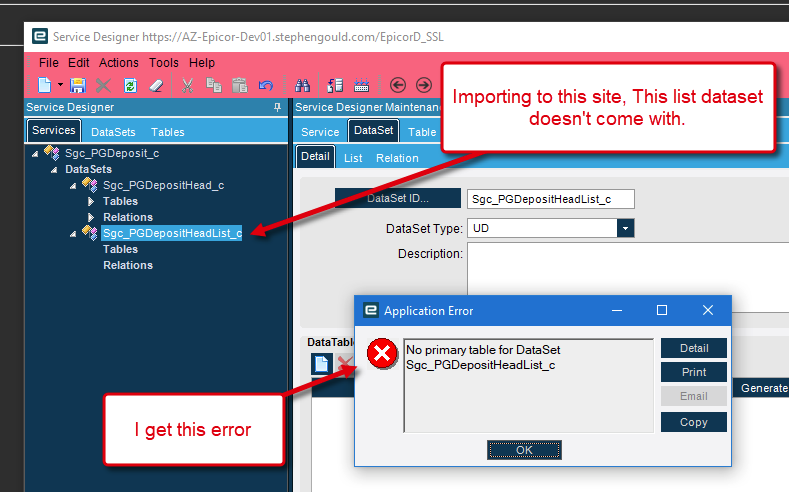789x492 pixels.
Task: Open the dropdown arrow beside New icon
Action: [x=60, y=85]
